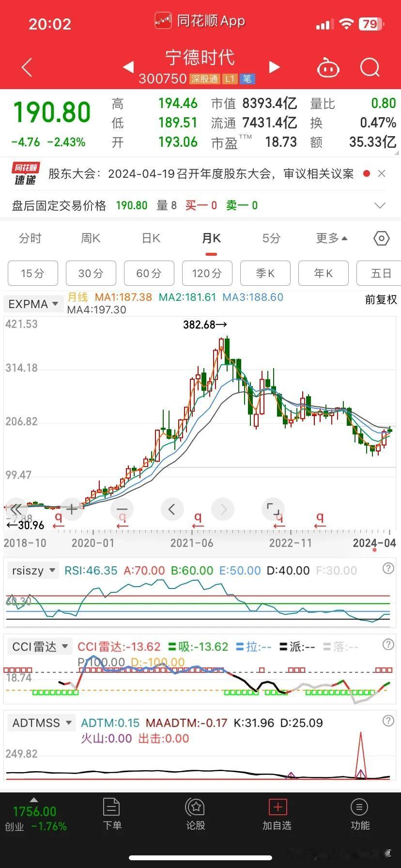The height and width of the screenshot is (868, 401).
Task: Tap the L1 level tag
Action: pyautogui.click(x=230, y=79)
